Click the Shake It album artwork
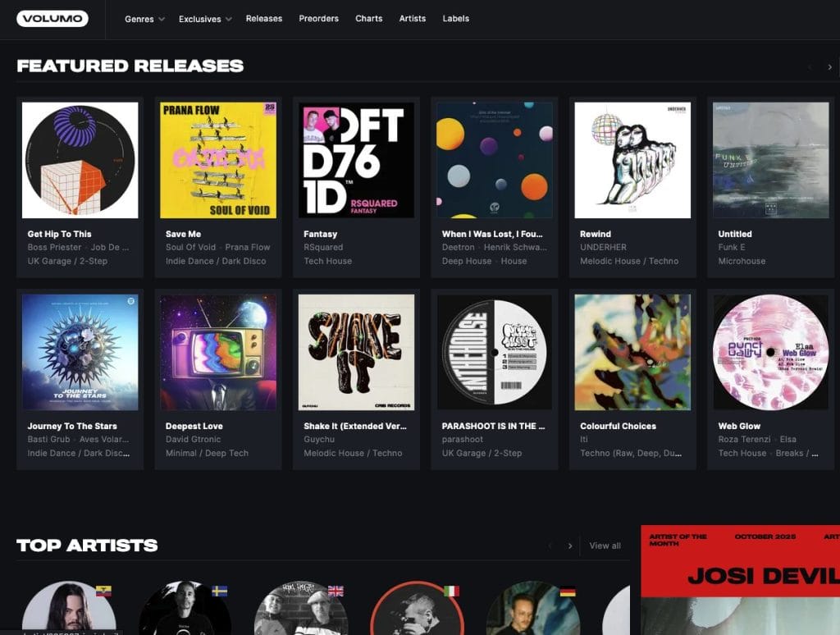Image resolution: width=840 pixels, height=635 pixels. (x=356, y=352)
